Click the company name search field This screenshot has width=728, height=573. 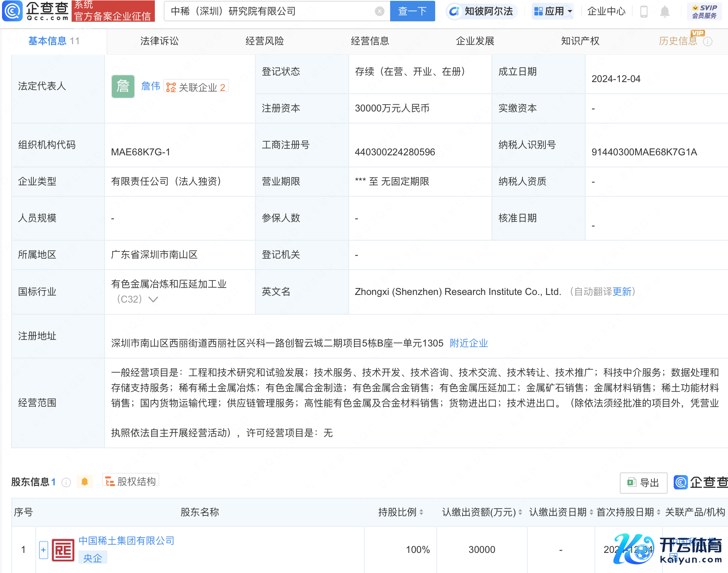coord(269,11)
